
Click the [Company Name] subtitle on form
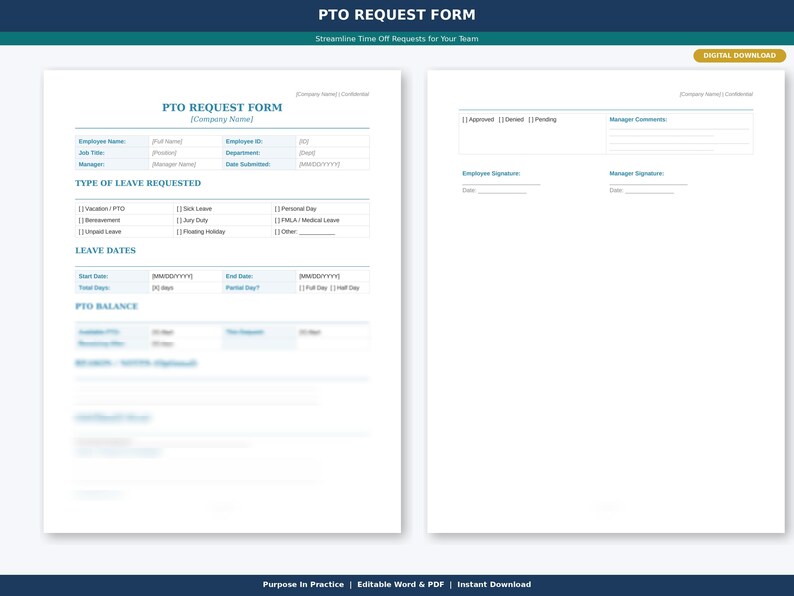click(x=222, y=120)
